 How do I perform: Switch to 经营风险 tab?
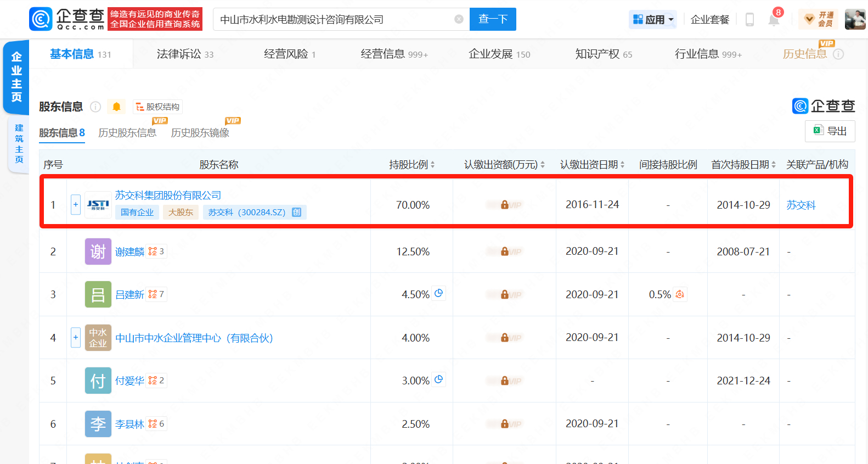point(290,54)
